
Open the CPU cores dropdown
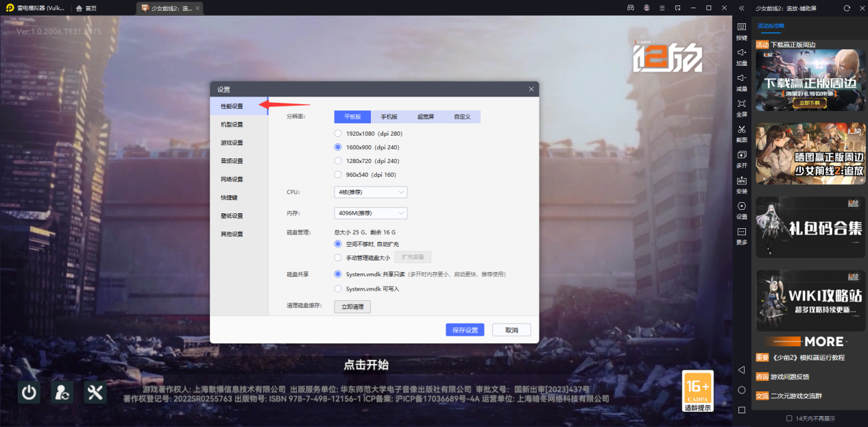pos(370,193)
